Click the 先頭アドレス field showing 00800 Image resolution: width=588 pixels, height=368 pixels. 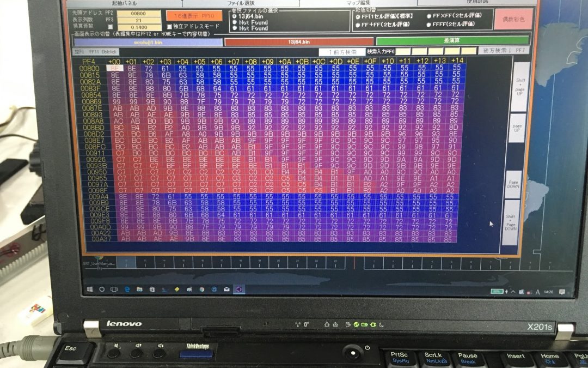139,14
